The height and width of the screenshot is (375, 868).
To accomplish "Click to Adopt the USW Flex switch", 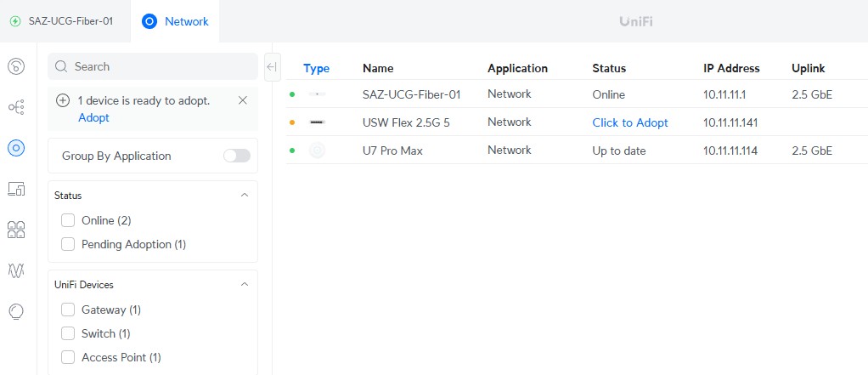I will point(630,122).
